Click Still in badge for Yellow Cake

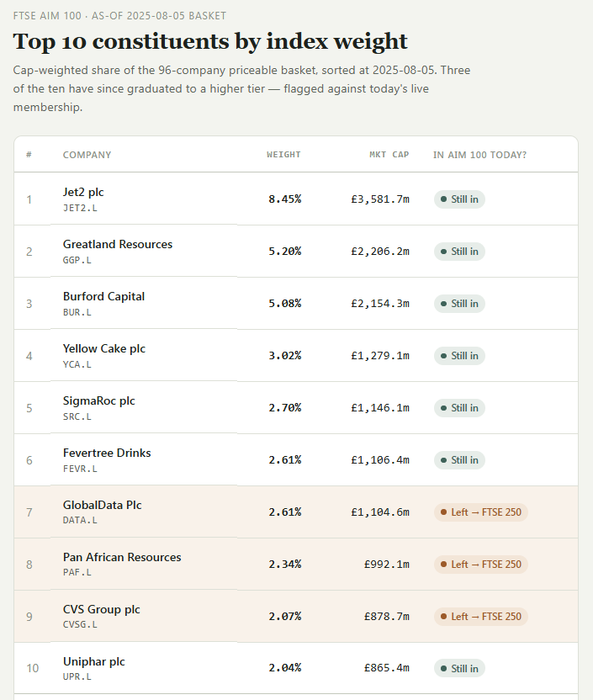coord(459,356)
